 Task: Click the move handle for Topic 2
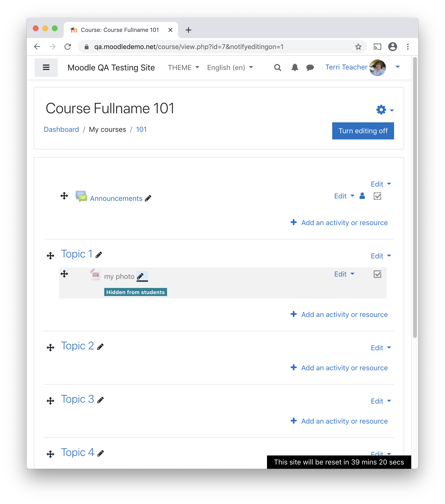coord(50,347)
